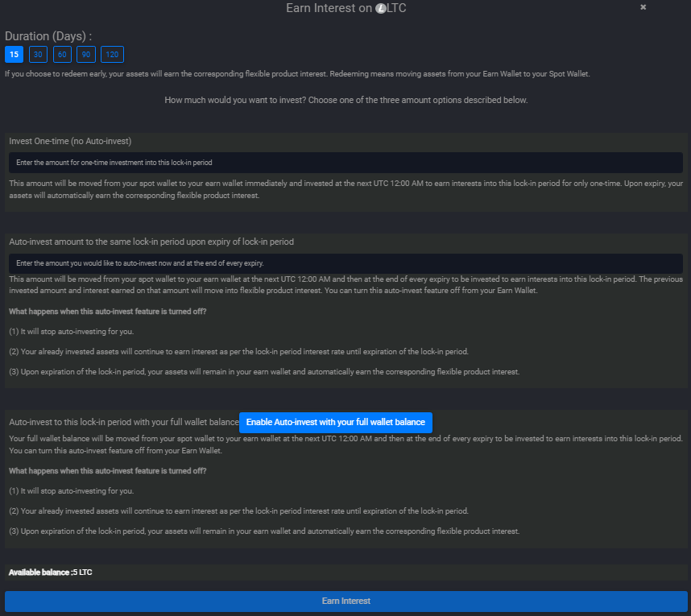Click the auto-invest amount input field
691x616 pixels.
pos(345,263)
